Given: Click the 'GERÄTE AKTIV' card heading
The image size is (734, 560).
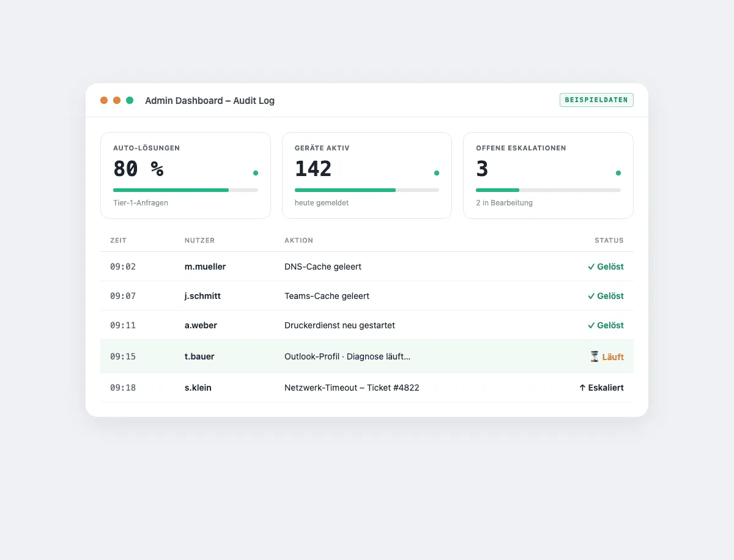Looking at the screenshot, I should 322,148.
